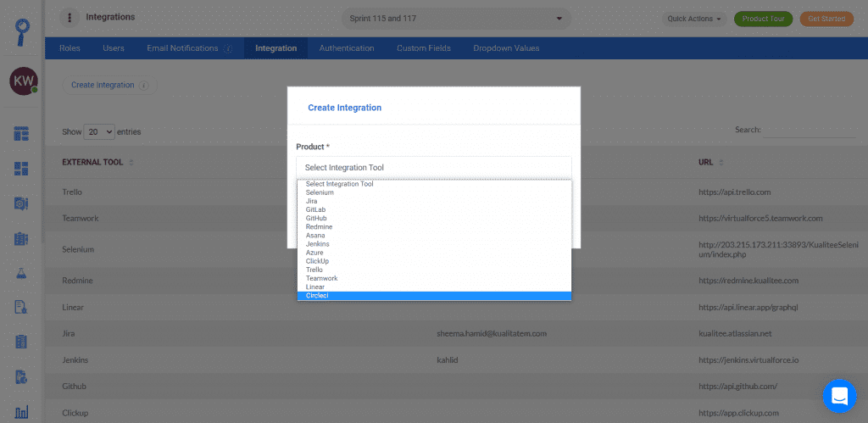The image size is (868, 423).
Task: Choose the placeholder Select Integration Tool option
Action: [x=434, y=184]
